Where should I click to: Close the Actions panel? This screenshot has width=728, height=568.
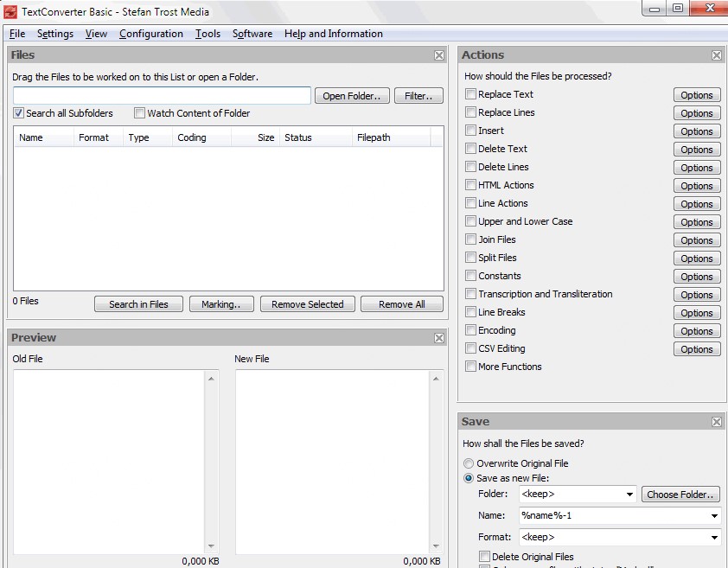(x=717, y=55)
